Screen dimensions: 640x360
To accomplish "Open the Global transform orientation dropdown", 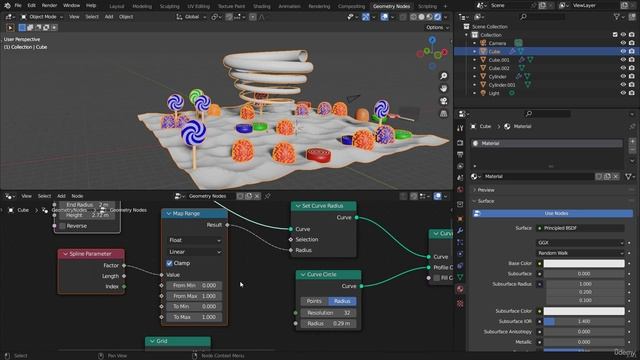I will click(191, 17).
